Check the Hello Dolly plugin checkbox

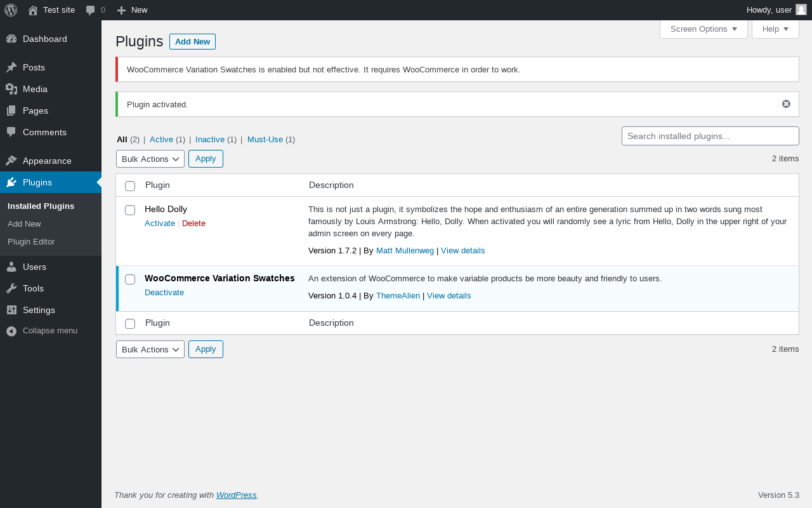coord(130,210)
